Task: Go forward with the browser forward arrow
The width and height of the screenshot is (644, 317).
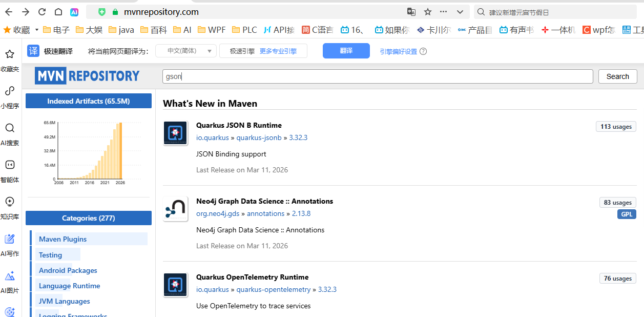Action: pos(26,12)
